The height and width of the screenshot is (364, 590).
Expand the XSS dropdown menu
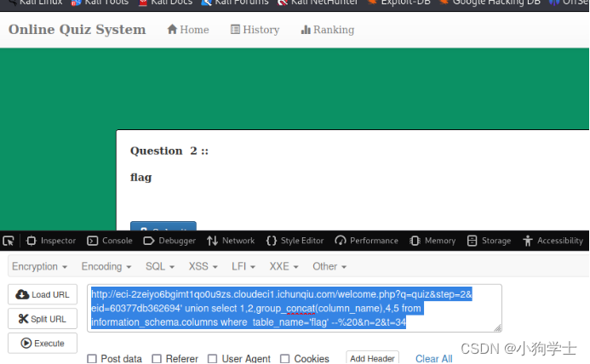(x=203, y=266)
